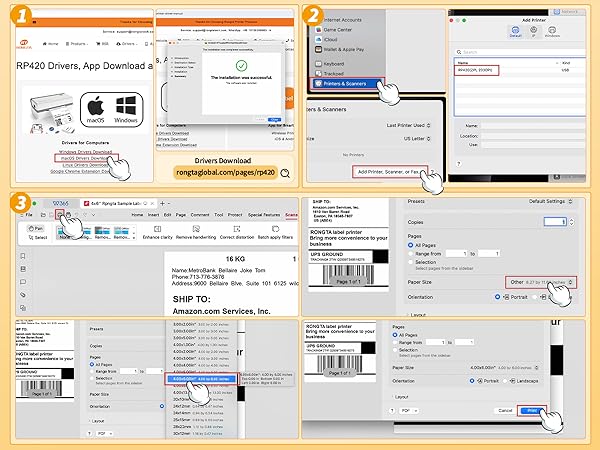Screen dimensions: 600x450
Task: Click the magnifier icon beside rongtaglobal.com URL
Action: coord(285,173)
